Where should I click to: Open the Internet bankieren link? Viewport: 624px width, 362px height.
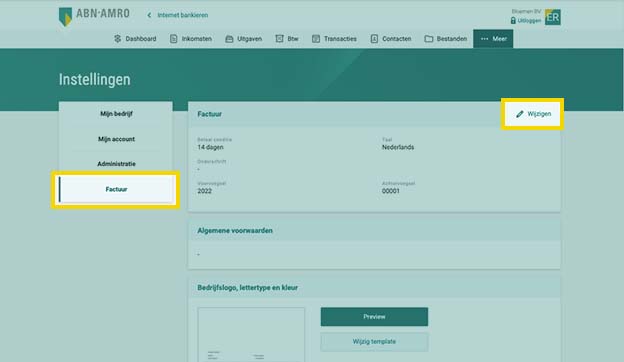[183, 15]
